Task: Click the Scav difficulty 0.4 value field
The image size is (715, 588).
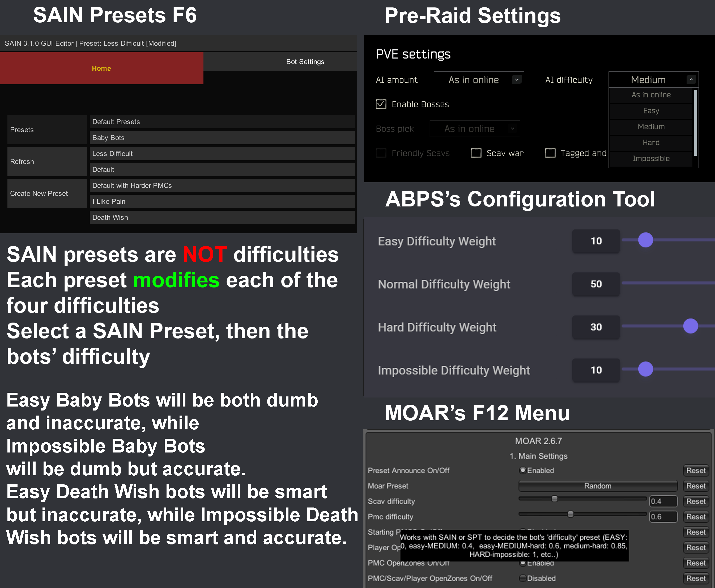Action: coord(663,501)
